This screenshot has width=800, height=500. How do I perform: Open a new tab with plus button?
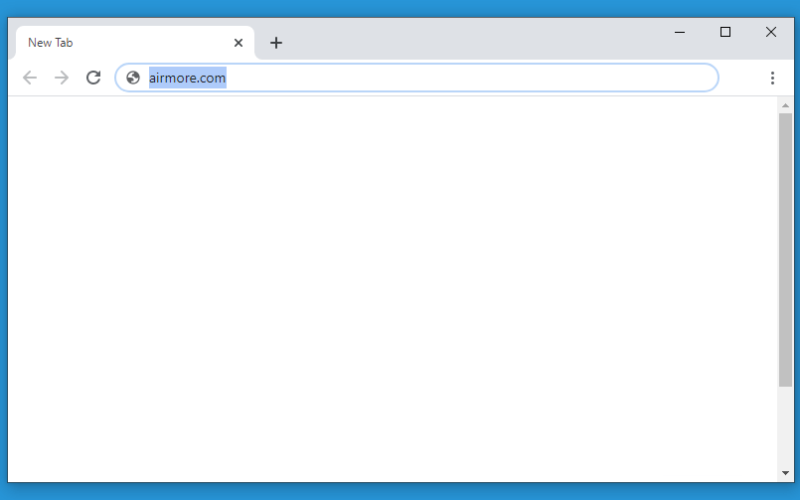(x=276, y=43)
